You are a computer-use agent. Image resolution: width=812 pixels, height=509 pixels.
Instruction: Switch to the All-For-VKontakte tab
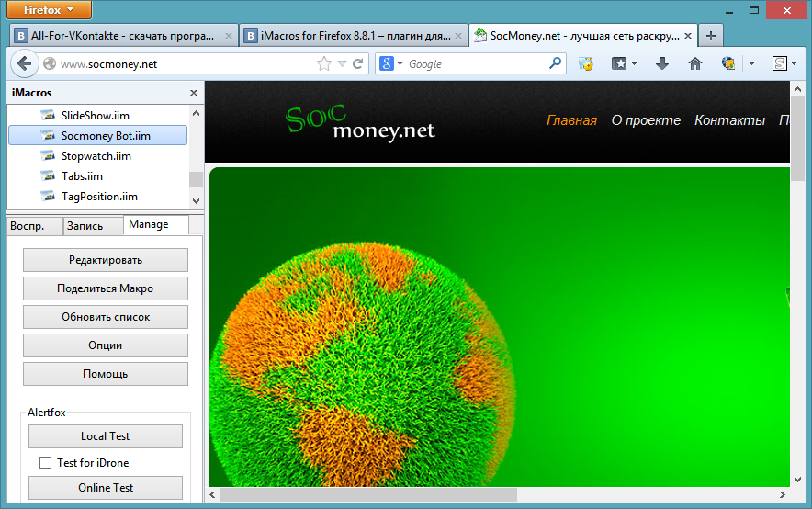point(123,36)
